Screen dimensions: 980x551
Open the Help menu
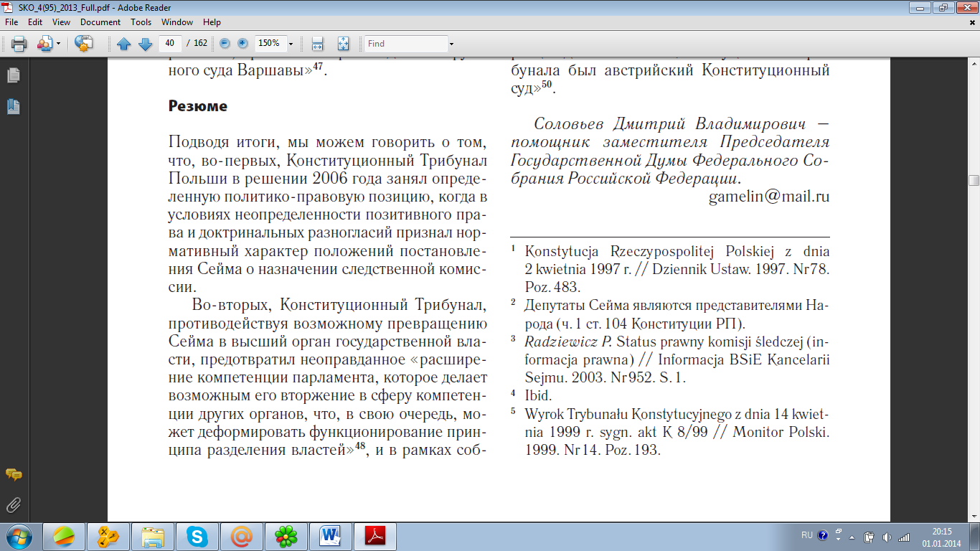pos(212,22)
